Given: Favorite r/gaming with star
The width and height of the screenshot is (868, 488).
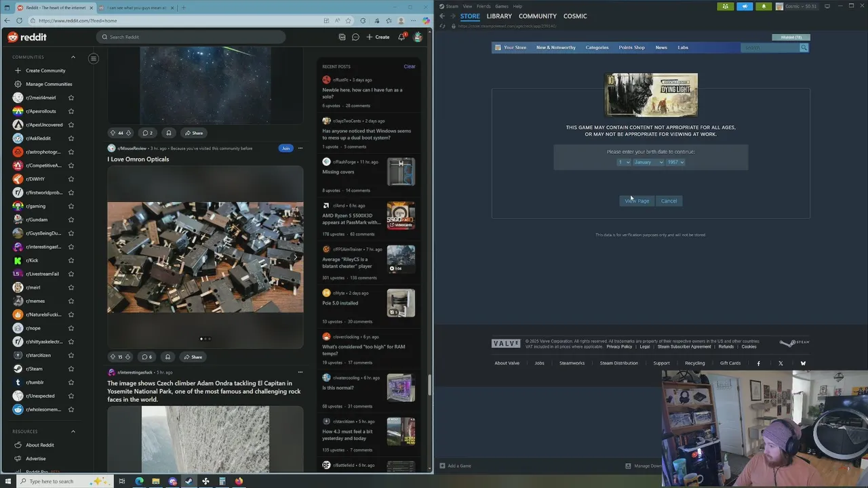Looking at the screenshot, I should pyautogui.click(x=71, y=206).
